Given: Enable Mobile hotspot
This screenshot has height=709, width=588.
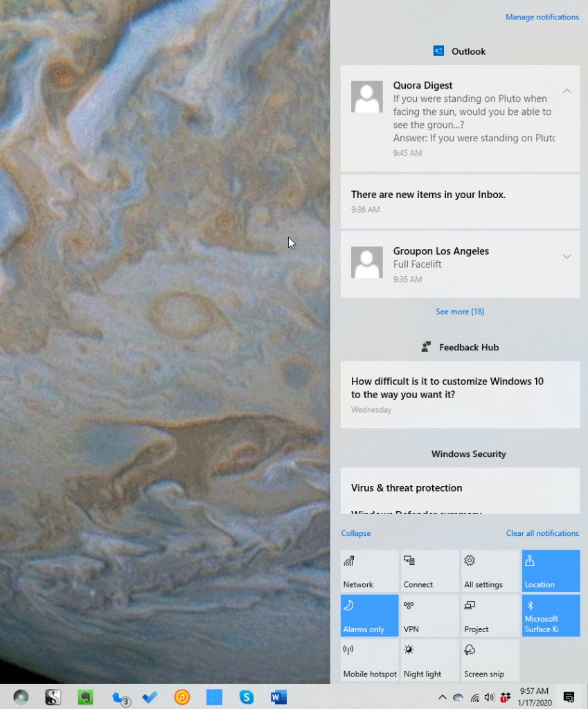Looking at the screenshot, I should pyautogui.click(x=370, y=661).
